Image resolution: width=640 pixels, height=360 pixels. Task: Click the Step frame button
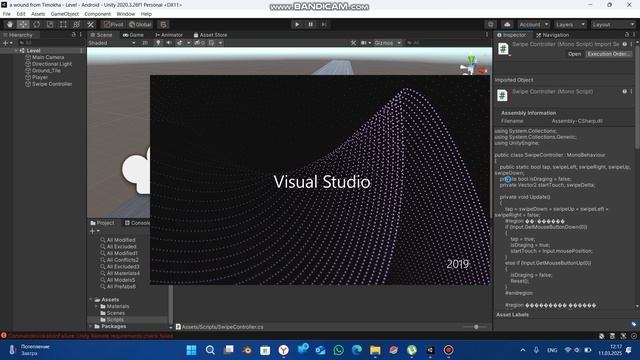coord(324,24)
